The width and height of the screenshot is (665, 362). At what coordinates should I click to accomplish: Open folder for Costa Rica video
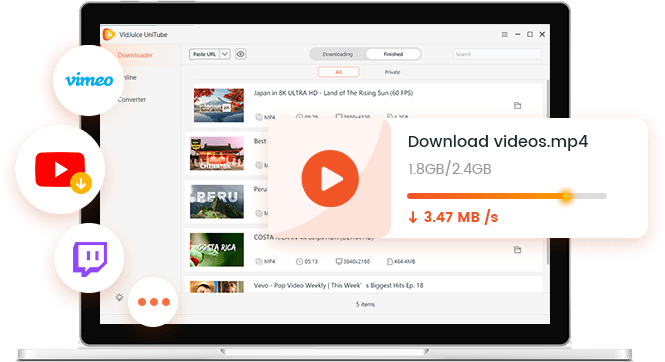pyautogui.click(x=517, y=250)
